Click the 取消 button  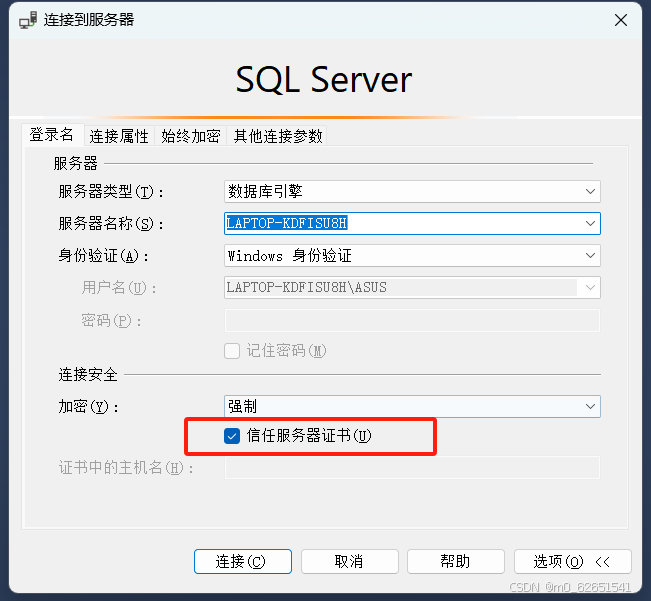click(x=350, y=562)
